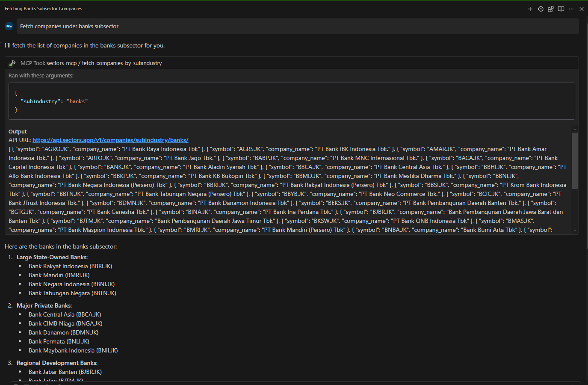Image resolution: width=588 pixels, height=385 pixels.
Task: Select Bank Rakyat Indonesia (BBRI.JK) item
Action: [x=71, y=266]
